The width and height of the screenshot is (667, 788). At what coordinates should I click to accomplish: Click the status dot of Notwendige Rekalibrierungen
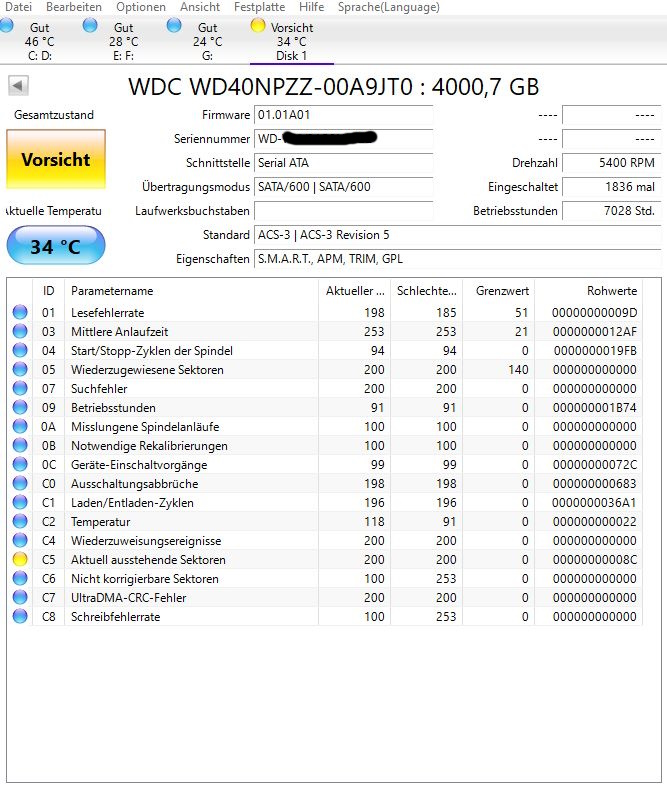[x=20, y=445]
